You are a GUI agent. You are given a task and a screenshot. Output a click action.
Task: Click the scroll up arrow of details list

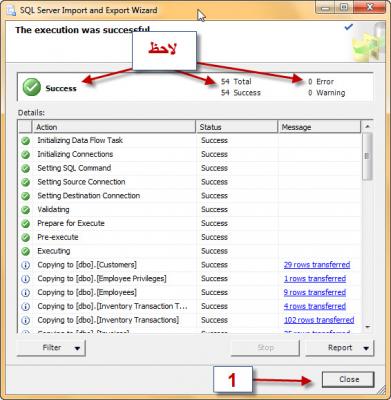(x=367, y=126)
